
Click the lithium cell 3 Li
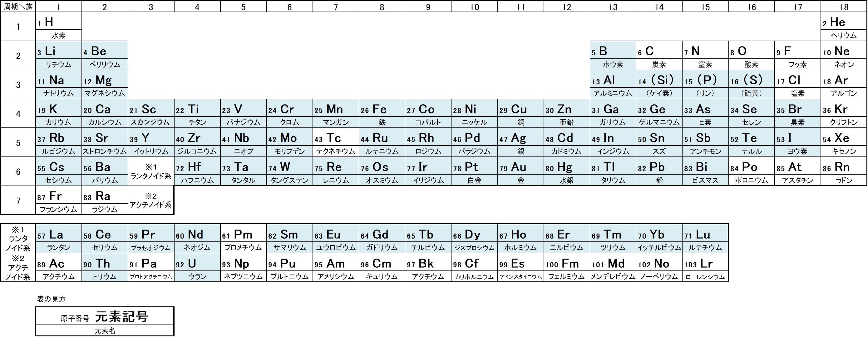click(x=59, y=56)
